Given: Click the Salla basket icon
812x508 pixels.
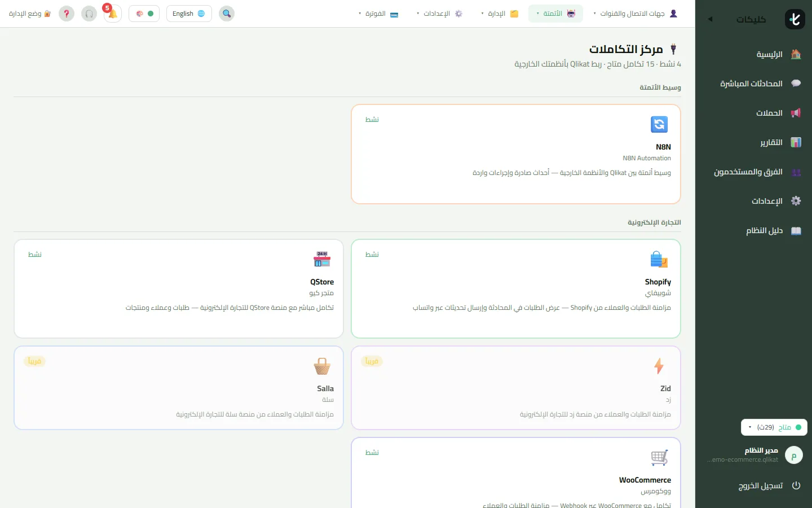Looking at the screenshot, I should (322, 366).
